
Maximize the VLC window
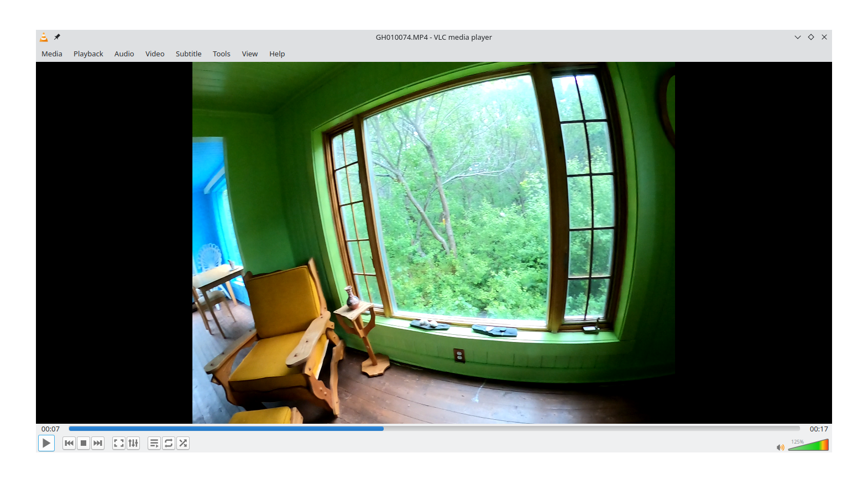point(811,37)
